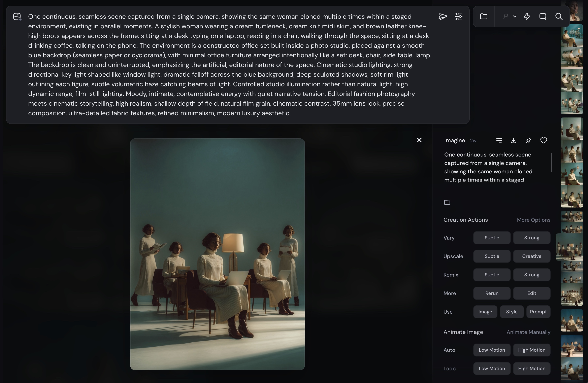The width and height of the screenshot is (588, 383).
Task: Choose Use Style option
Action: 511,312
